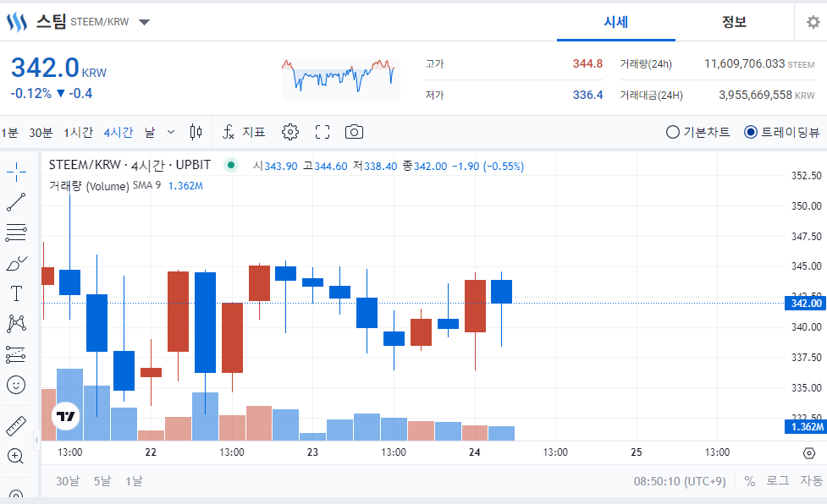The height and width of the screenshot is (504, 827).
Task: Click the 고가 value 344.8
Action: [x=587, y=63]
